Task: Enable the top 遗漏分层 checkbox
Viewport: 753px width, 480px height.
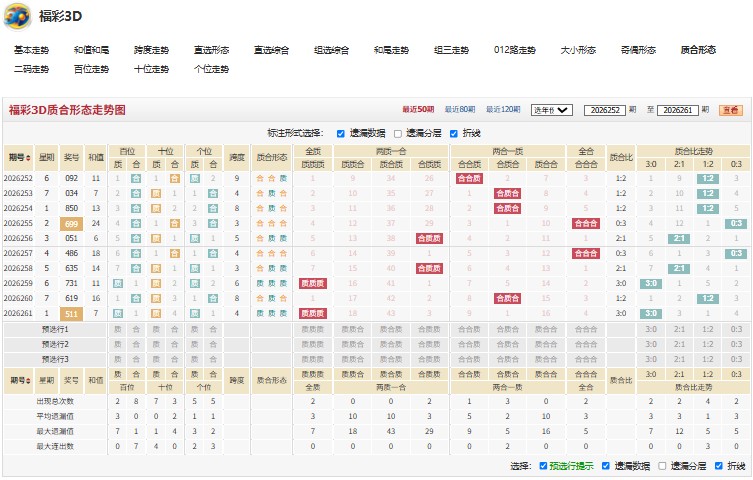Action: 398,134
